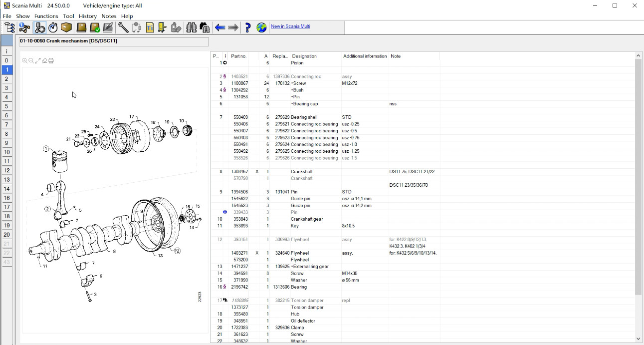Click the 'Part no.' column header
Viewport: 644px width, 345px height.
tap(239, 56)
